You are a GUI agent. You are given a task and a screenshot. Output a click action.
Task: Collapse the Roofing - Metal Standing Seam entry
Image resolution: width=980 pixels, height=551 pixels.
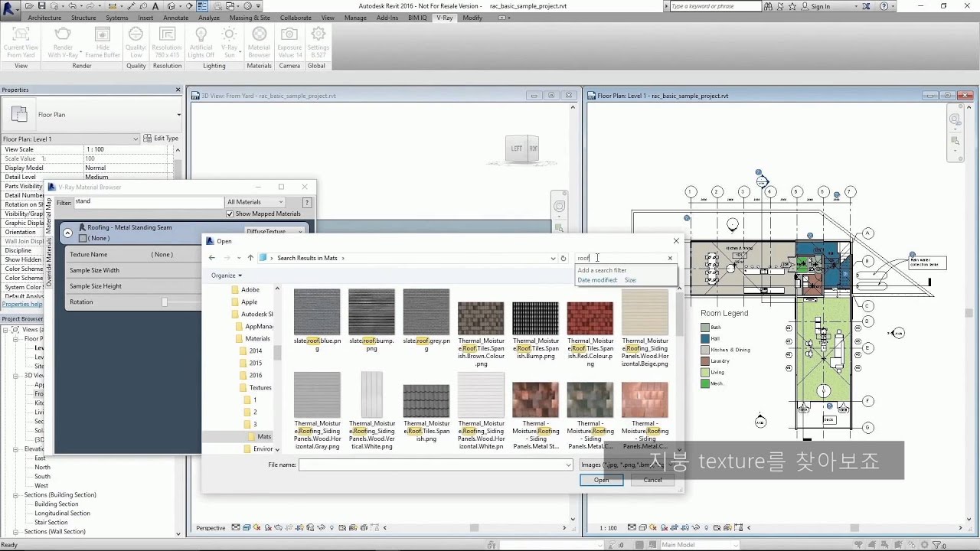click(x=67, y=233)
